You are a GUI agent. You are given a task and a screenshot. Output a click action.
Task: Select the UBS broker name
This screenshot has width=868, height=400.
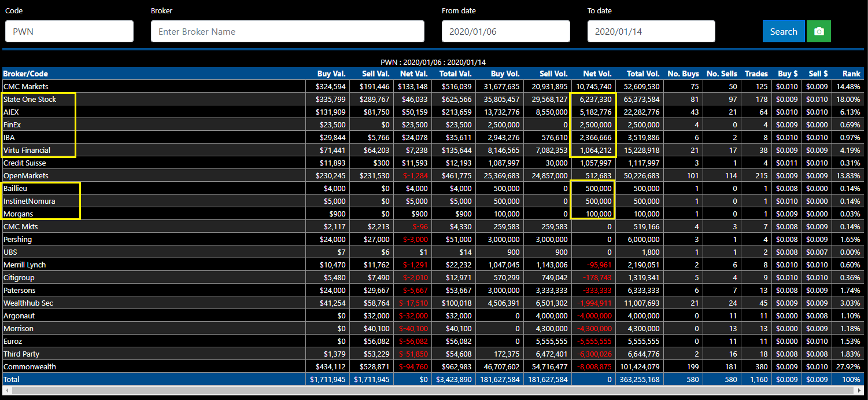(10, 252)
